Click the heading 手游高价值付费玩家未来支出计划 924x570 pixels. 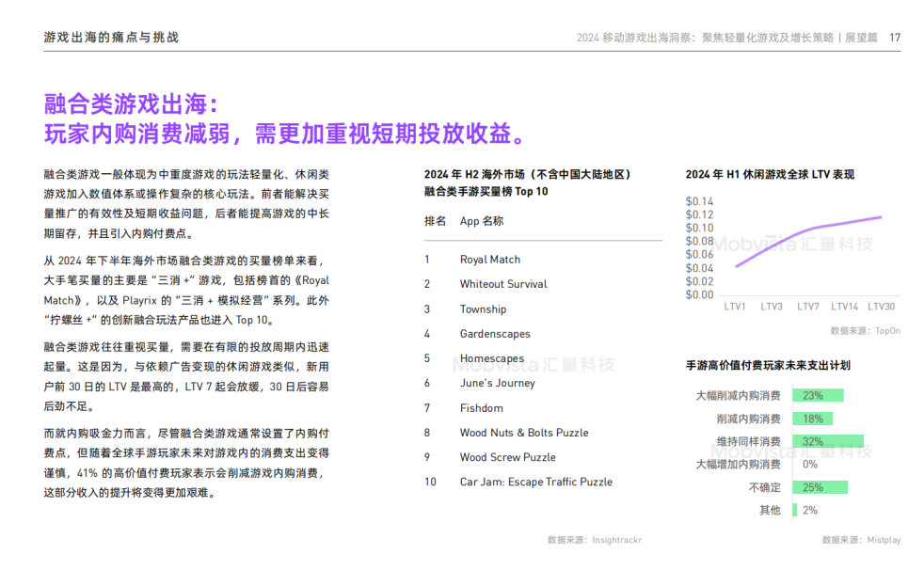(x=768, y=366)
